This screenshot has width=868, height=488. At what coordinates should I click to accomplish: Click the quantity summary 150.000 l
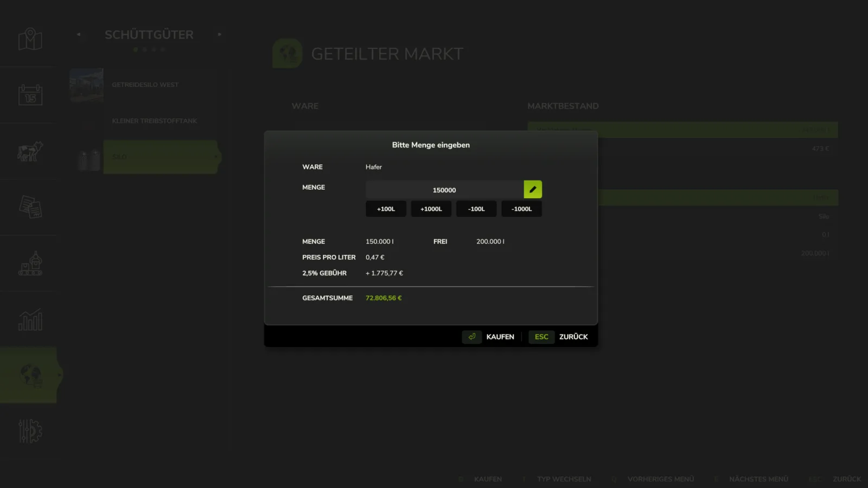[380, 242]
